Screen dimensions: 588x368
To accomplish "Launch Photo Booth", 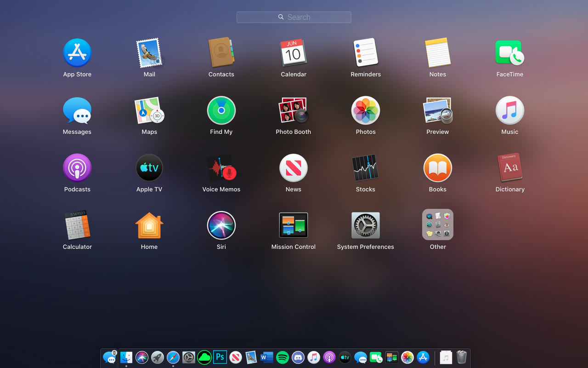I will pos(294,110).
